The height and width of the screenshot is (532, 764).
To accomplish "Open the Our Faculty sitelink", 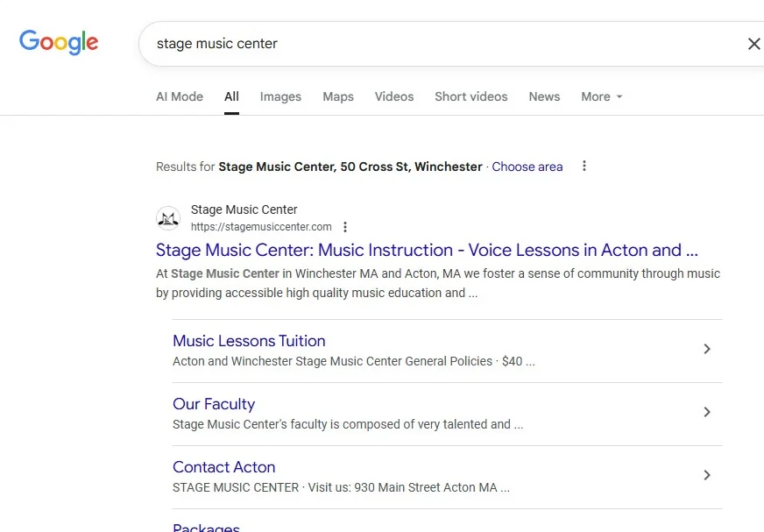I will (214, 404).
